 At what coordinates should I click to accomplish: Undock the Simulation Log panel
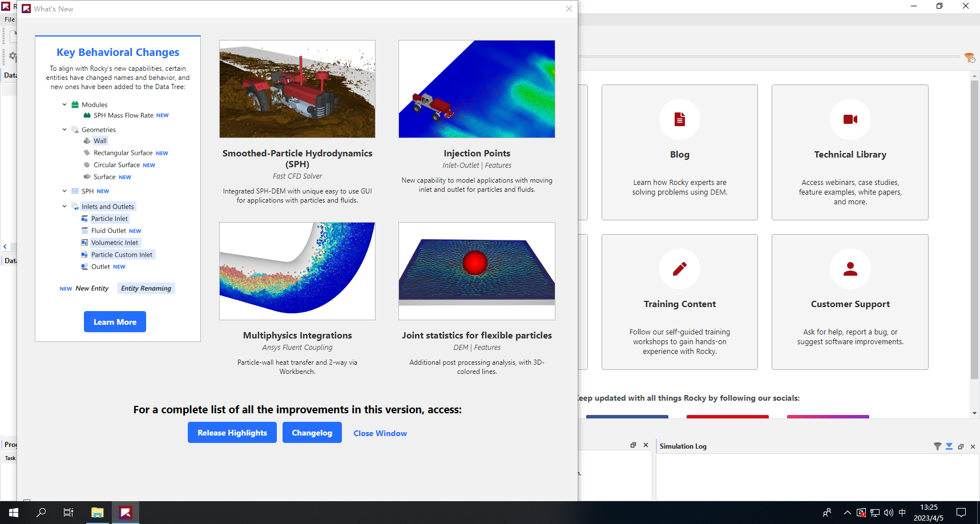point(961,446)
